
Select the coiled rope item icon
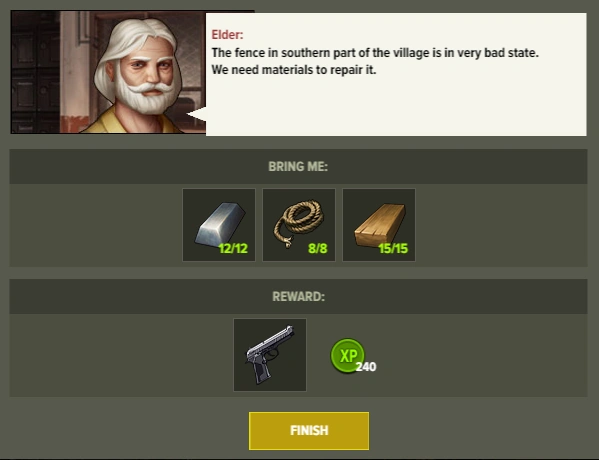(x=299, y=225)
